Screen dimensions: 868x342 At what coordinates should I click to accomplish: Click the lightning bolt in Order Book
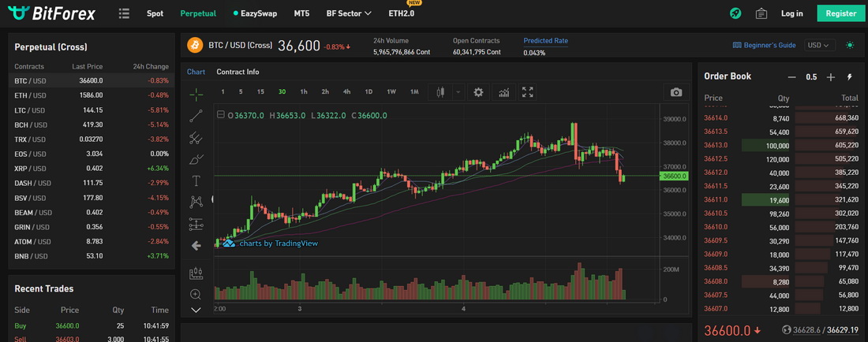tap(850, 76)
